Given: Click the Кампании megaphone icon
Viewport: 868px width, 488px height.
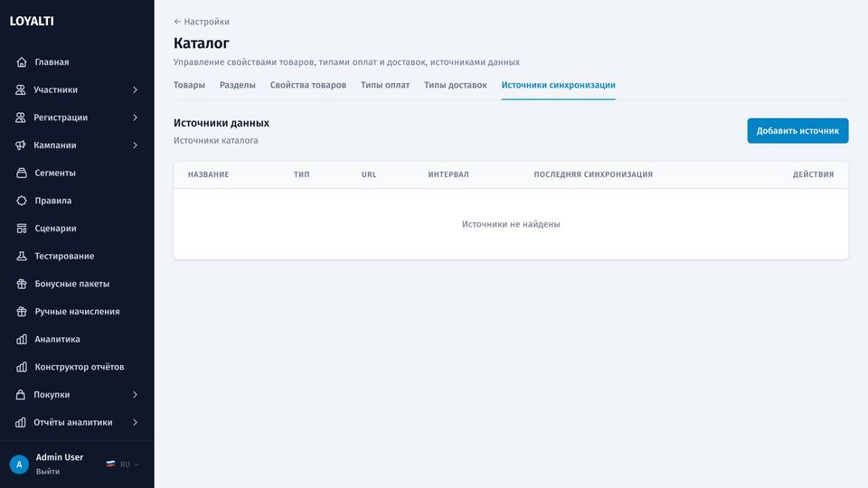Looking at the screenshot, I should [21, 145].
